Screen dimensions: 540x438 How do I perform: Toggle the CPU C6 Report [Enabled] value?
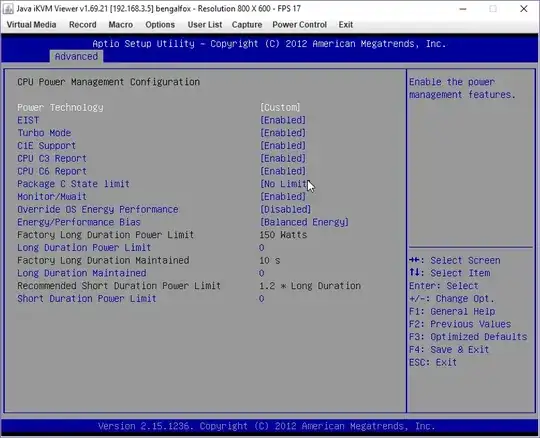(x=283, y=171)
